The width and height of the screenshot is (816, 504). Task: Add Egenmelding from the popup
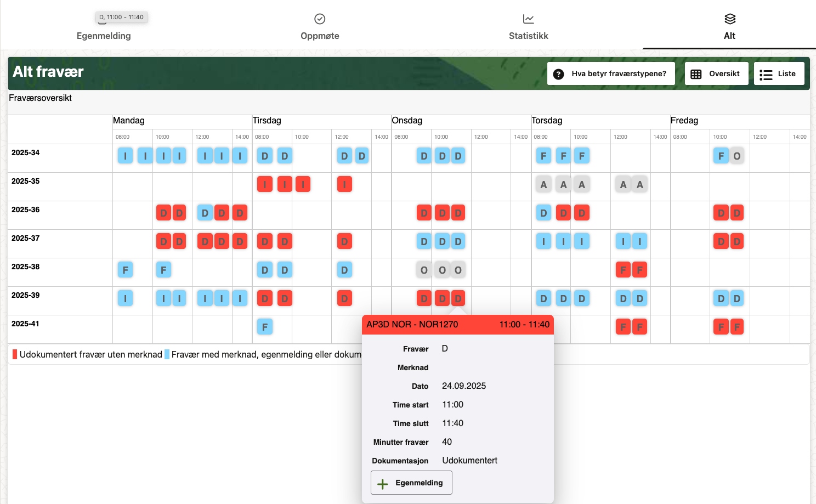[411, 483]
